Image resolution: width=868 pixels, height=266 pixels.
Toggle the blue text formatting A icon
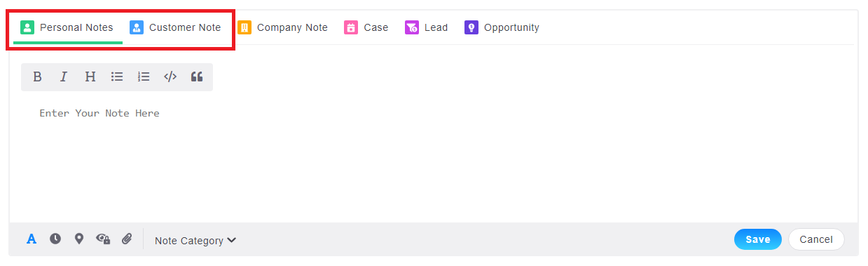32,239
